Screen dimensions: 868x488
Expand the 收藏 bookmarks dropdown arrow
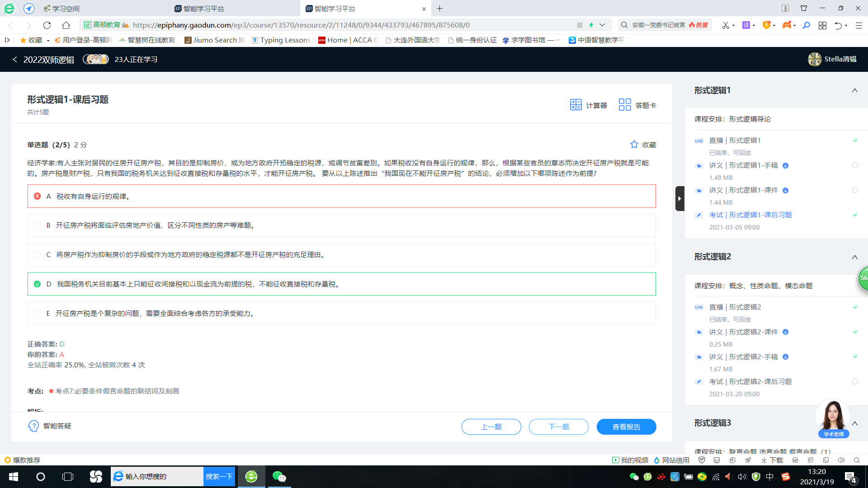(48, 41)
